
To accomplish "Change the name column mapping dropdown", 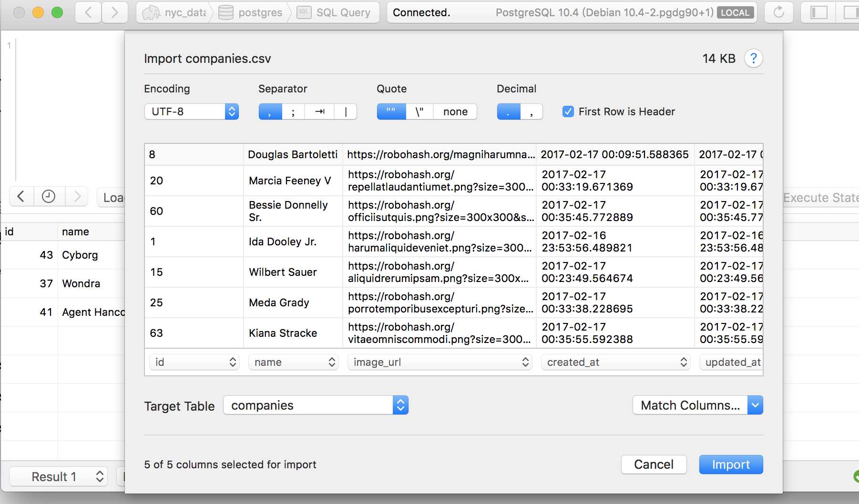I will (x=293, y=362).
